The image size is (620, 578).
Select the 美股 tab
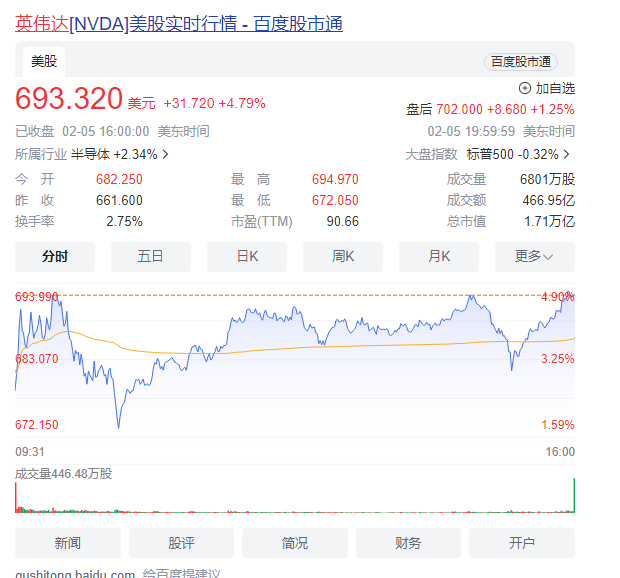click(x=44, y=62)
